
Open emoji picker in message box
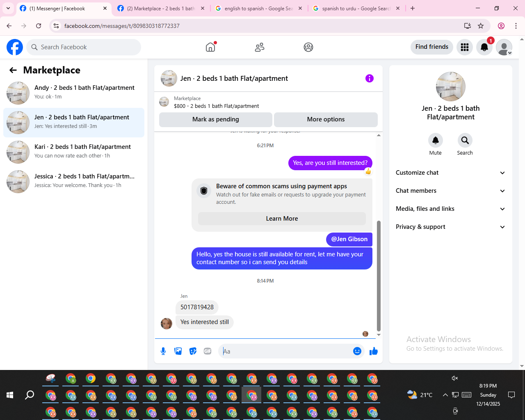357,351
